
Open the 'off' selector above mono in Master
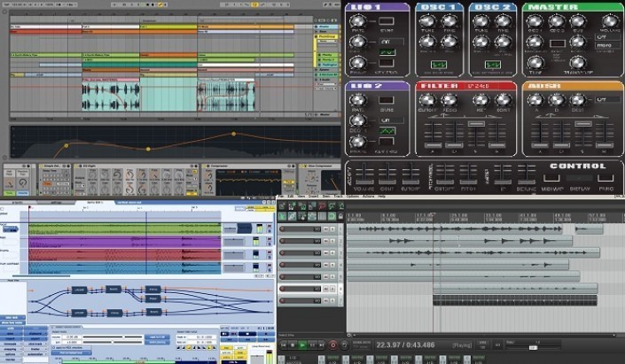click(x=607, y=36)
